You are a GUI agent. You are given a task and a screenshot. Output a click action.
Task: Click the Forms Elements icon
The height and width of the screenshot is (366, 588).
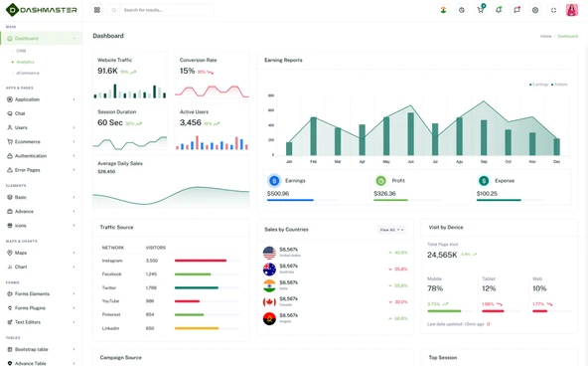(x=10, y=294)
